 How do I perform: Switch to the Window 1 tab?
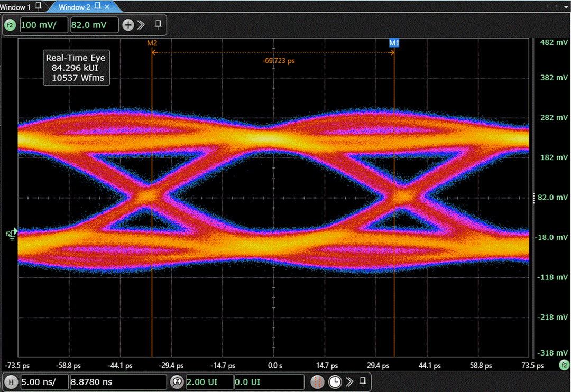pos(16,6)
